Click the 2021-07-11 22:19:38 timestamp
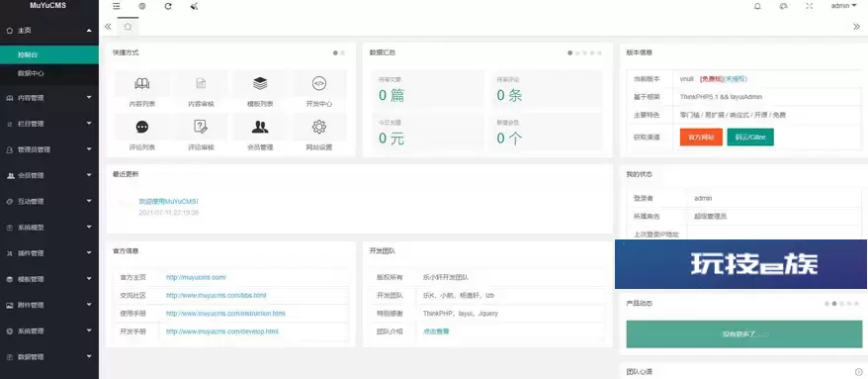The width and height of the screenshot is (868, 379). 168,212
